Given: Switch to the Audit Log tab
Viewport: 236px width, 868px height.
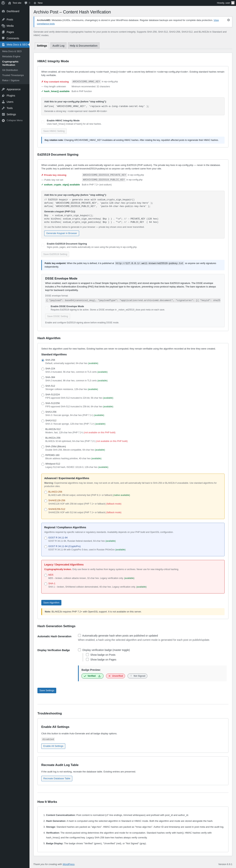Looking at the screenshot, I should 58,46.
